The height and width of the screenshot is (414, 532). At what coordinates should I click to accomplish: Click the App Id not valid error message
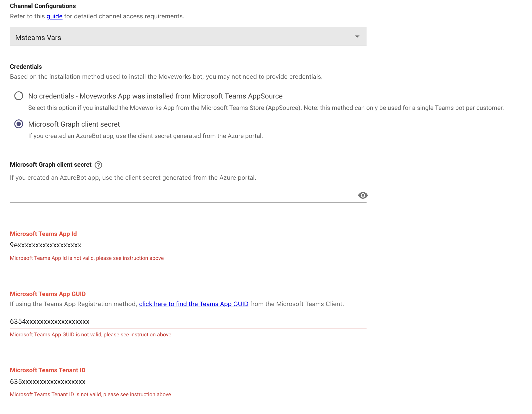[x=87, y=258]
